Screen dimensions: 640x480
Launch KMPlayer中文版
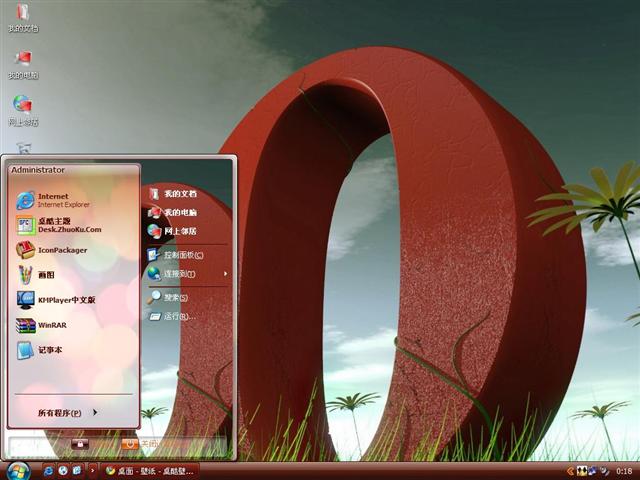(73, 300)
